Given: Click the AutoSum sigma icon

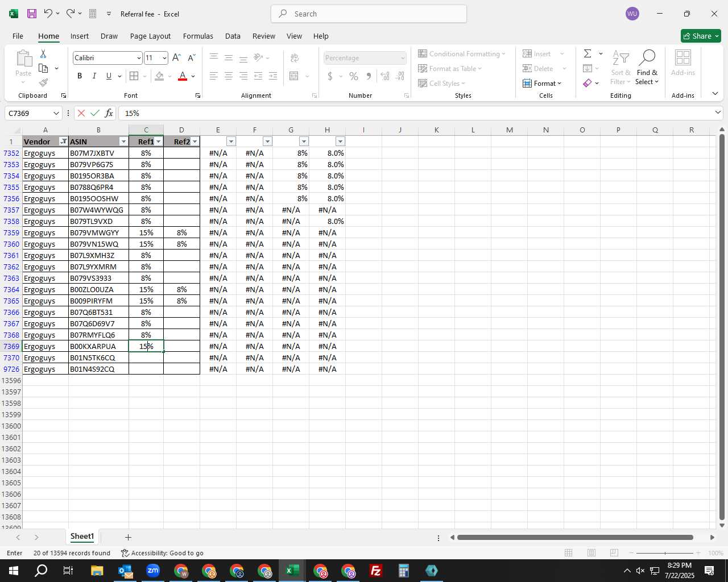Looking at the screenshot, I should [x=588, y=53].
